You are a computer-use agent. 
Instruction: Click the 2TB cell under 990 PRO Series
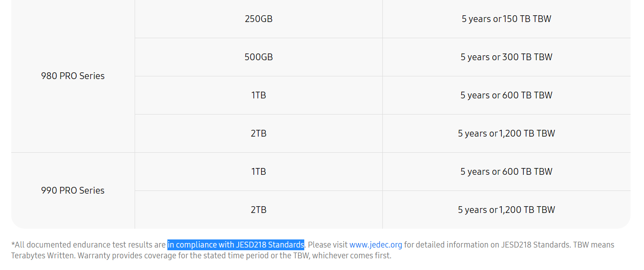[x=258, y=210]
